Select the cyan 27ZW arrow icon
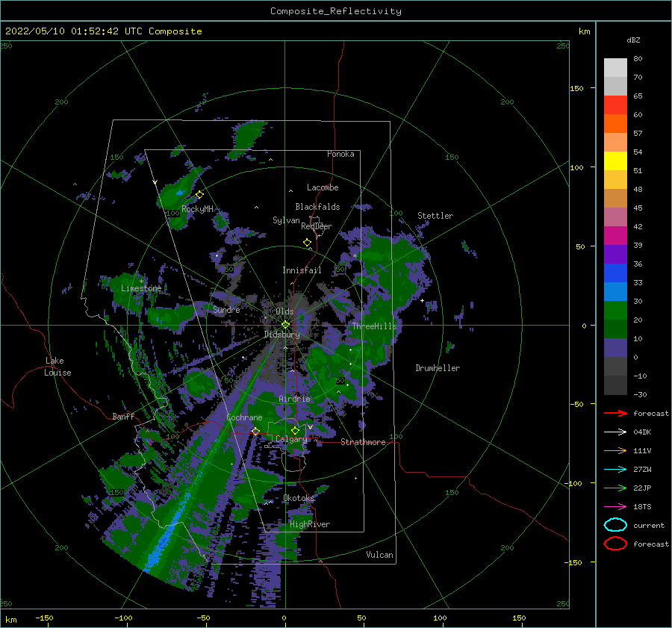The width and height of the screenshot is (672, 628). pyautogui.click(x=615, y=470)
